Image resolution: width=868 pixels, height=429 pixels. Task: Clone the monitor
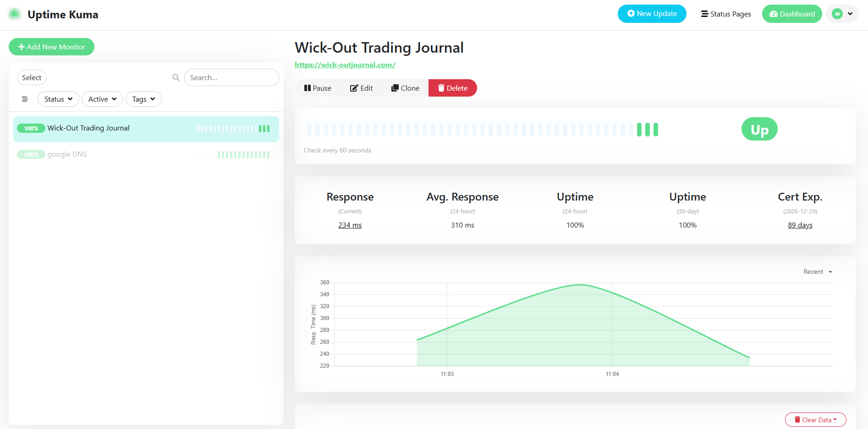point(405,88)
